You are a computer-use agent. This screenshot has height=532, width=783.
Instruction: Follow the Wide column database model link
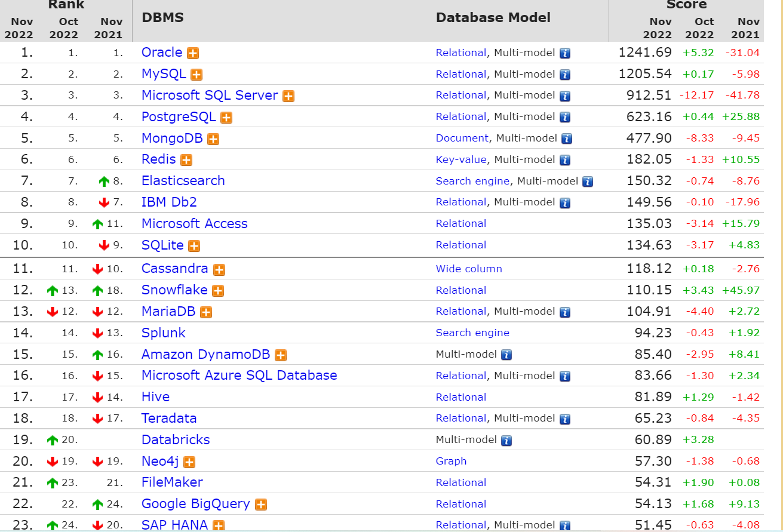coord(469,269)
